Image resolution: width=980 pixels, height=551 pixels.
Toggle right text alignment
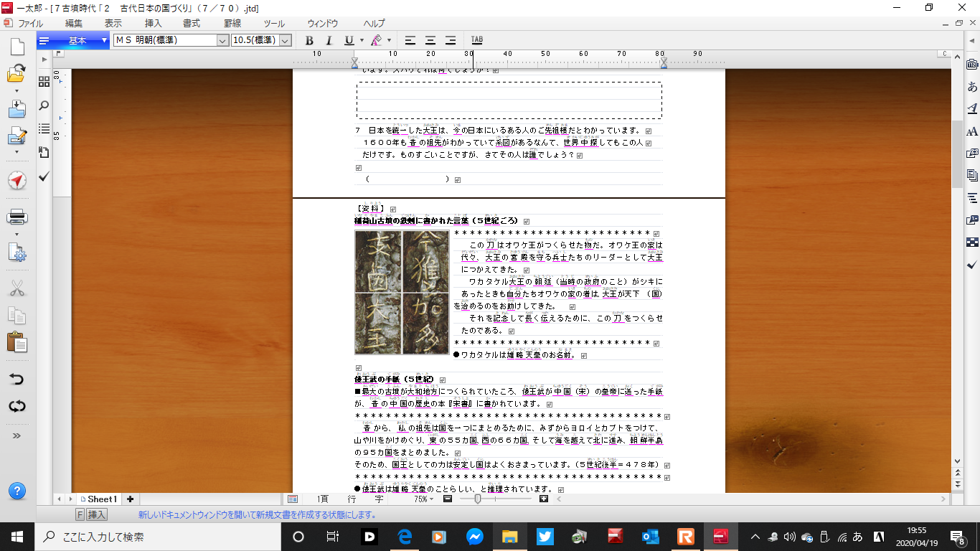[x=450, y=40]
